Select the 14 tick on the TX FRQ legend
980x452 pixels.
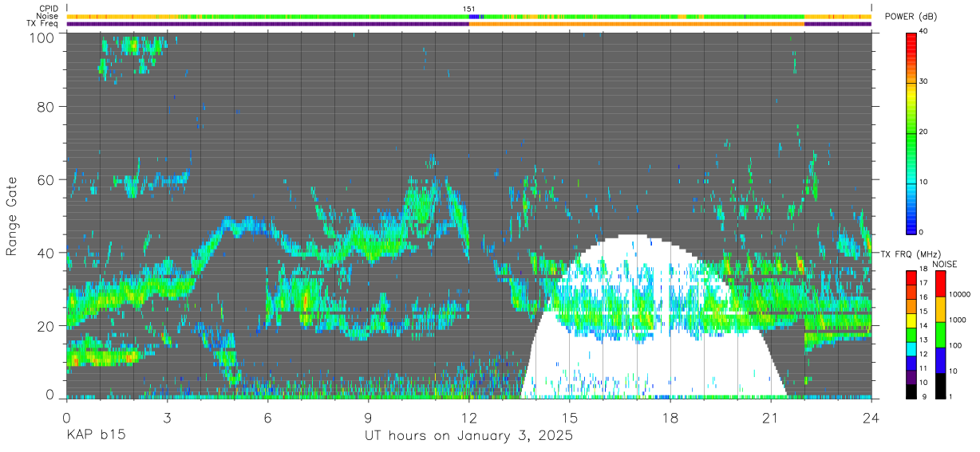click(x=923, y=326)
